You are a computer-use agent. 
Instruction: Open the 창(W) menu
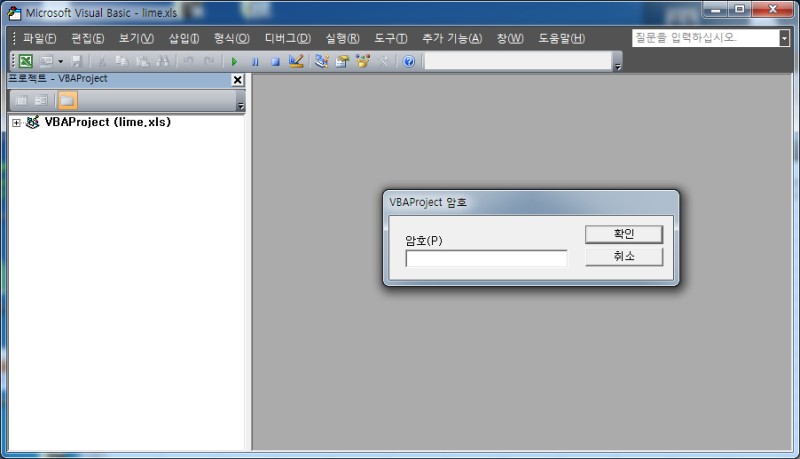pyautogui.click(x=510, y=38)
